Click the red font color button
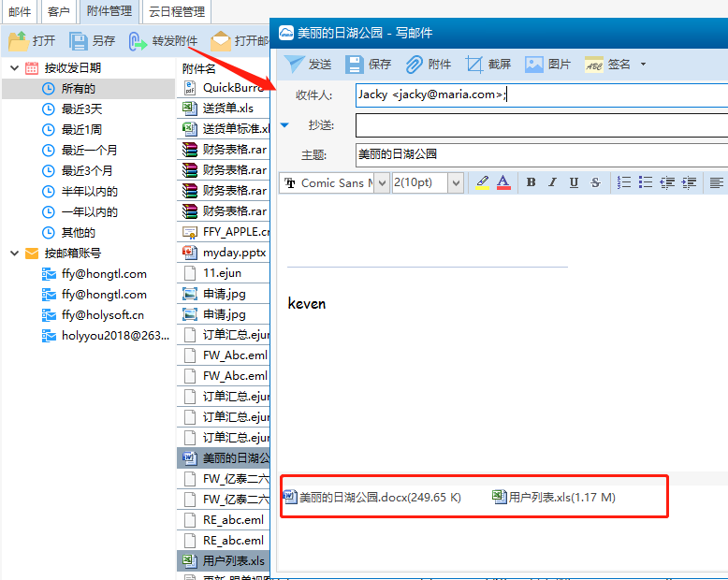 [x=503, y=182]
